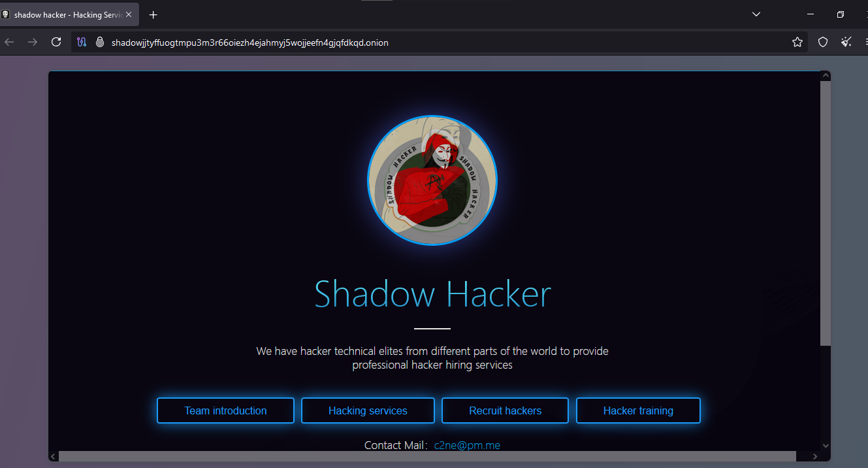
Task: Minimize the browser window
Action: pyautogui.click(x=811, y=14)
